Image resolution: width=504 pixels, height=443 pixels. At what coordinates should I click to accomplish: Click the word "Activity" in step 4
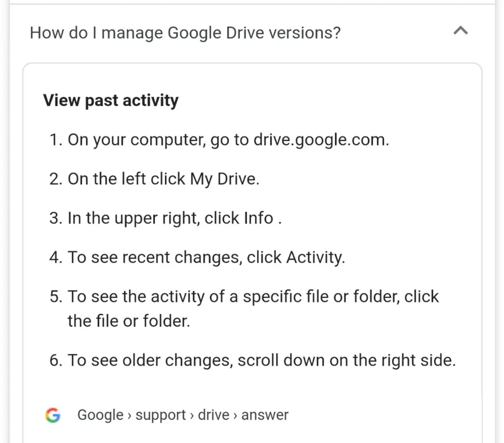coord(315,257)
